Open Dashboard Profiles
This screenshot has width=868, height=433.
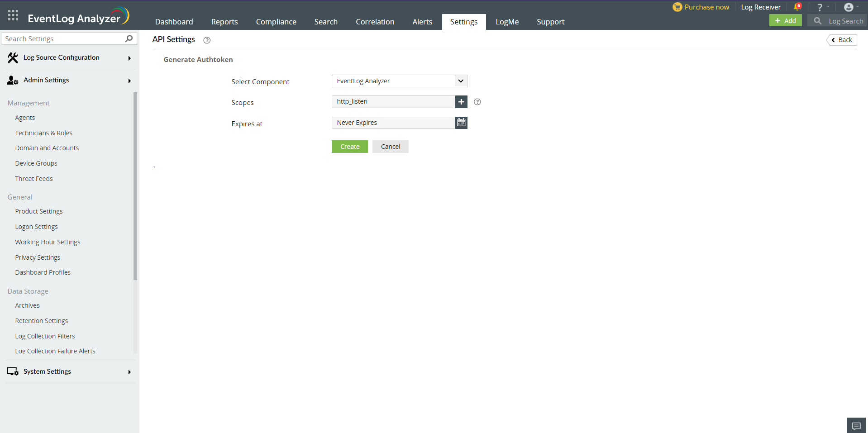(x=43, y=272)
